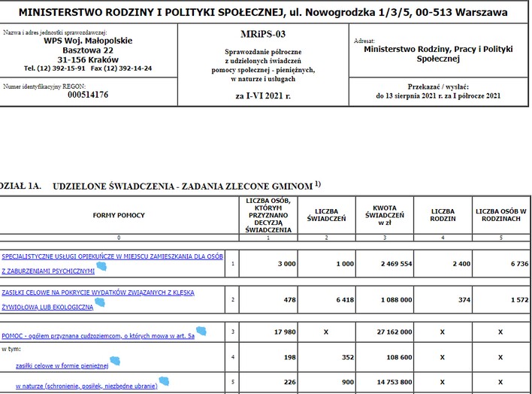Click the REGON number 000514176

coord(88,95)
